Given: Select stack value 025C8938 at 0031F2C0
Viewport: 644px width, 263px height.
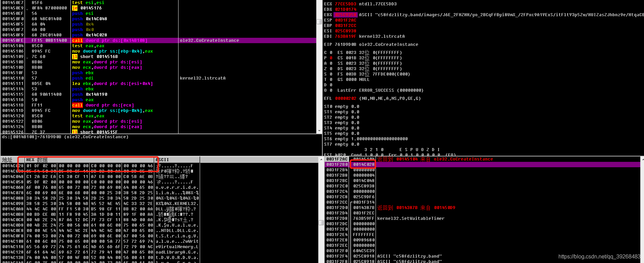Looking at the screenshot, I should (364, 186).
